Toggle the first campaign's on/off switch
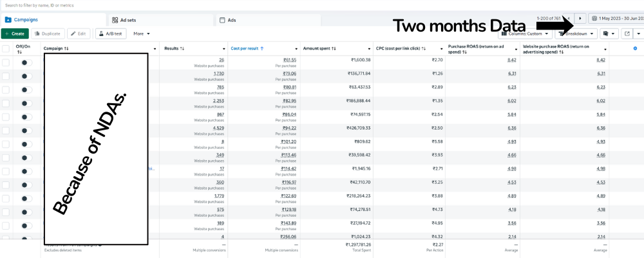Image resolution: width=644 pixels, height=258 pixels. pyautogui.click(x=26, y=63)
